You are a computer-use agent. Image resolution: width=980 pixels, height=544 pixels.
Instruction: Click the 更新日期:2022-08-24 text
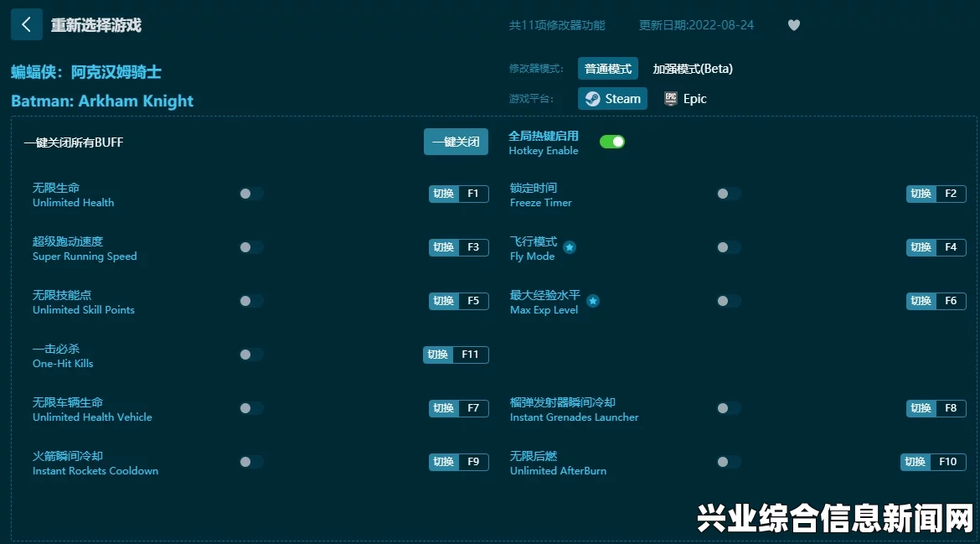(x=696, y=25)
